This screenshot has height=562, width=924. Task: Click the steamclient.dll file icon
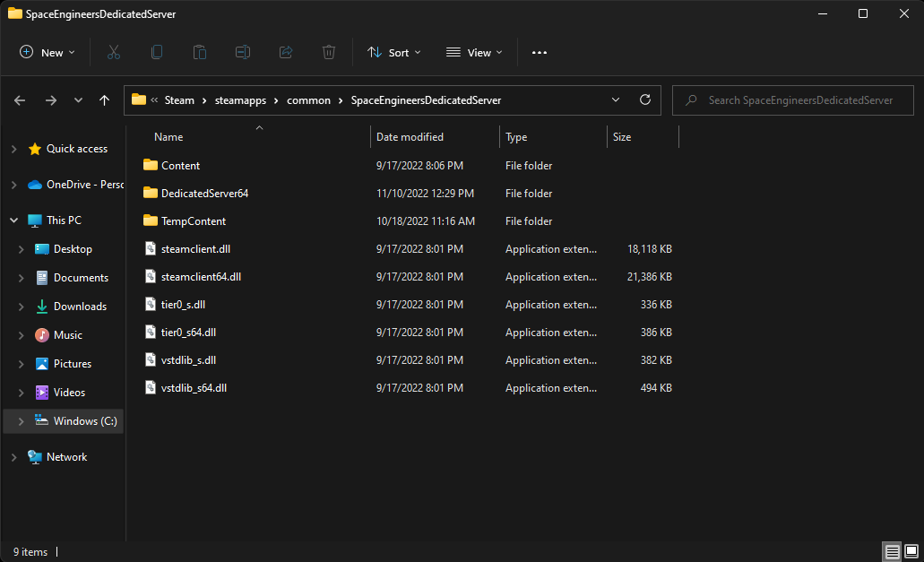pyautogui.click(x=151, y=248)
